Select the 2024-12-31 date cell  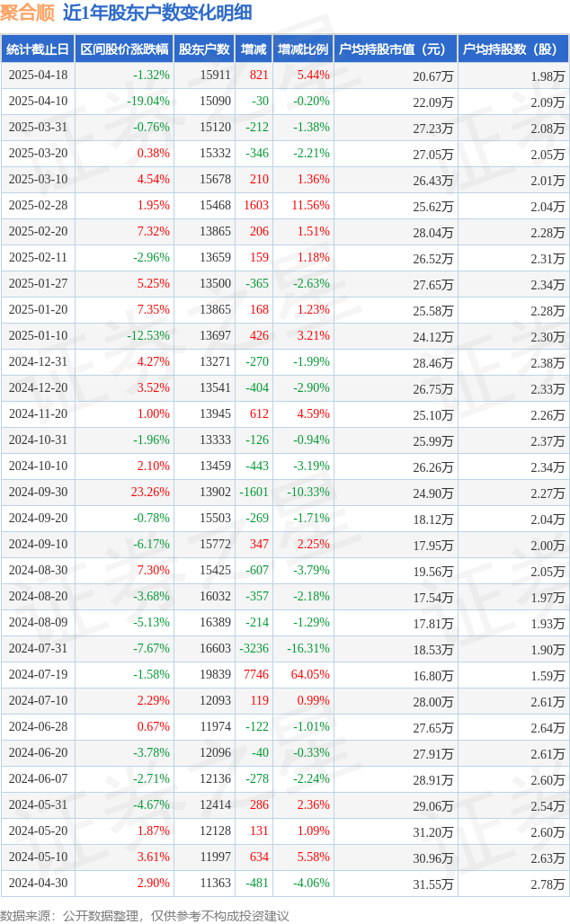pos(38,362)
